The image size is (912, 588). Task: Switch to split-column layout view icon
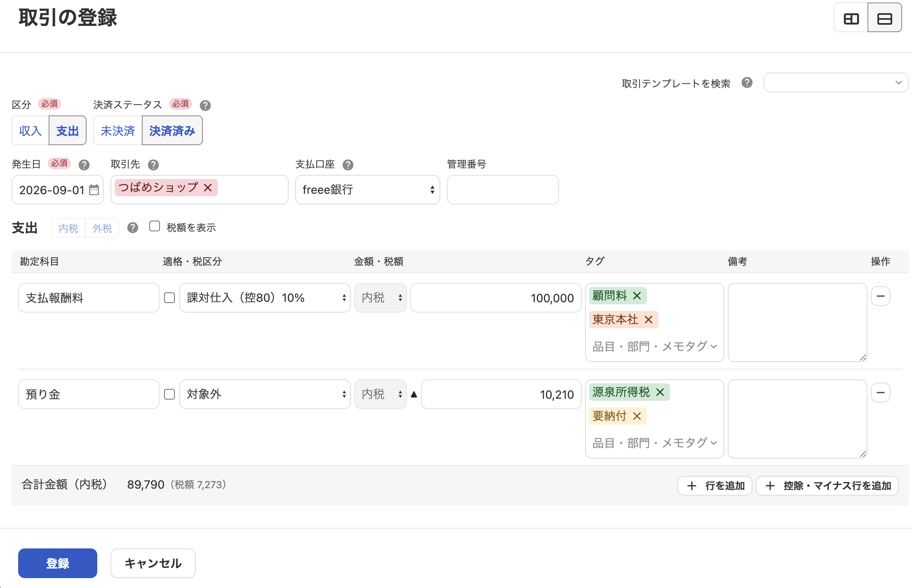tap(851, 19)
